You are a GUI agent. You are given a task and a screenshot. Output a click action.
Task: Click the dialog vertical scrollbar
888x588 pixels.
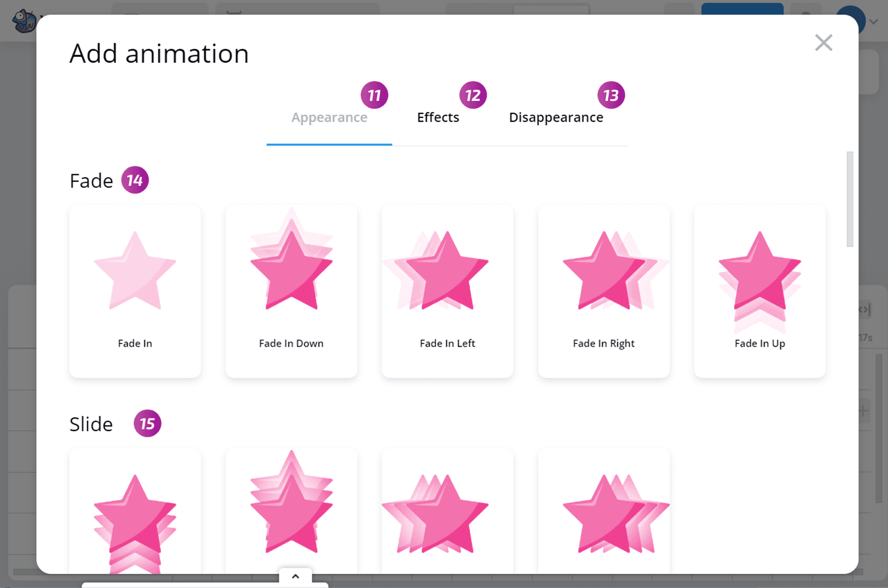850,199
